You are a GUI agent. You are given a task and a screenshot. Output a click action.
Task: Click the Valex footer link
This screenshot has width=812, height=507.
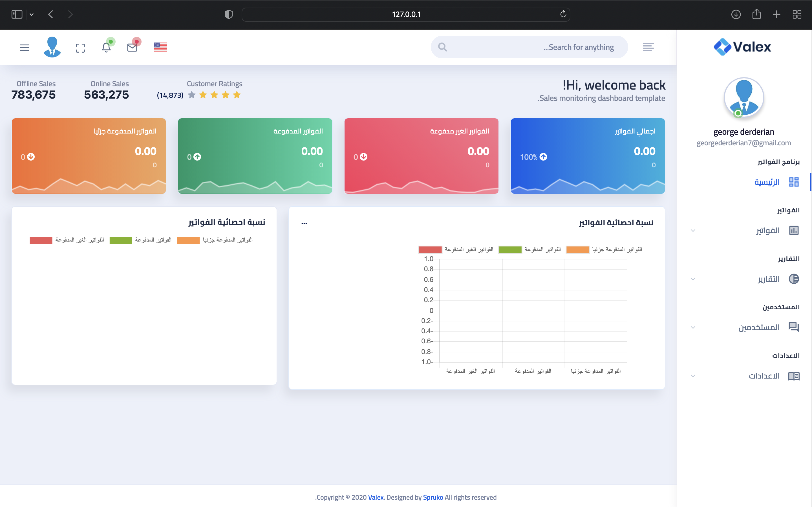(376, 497)
